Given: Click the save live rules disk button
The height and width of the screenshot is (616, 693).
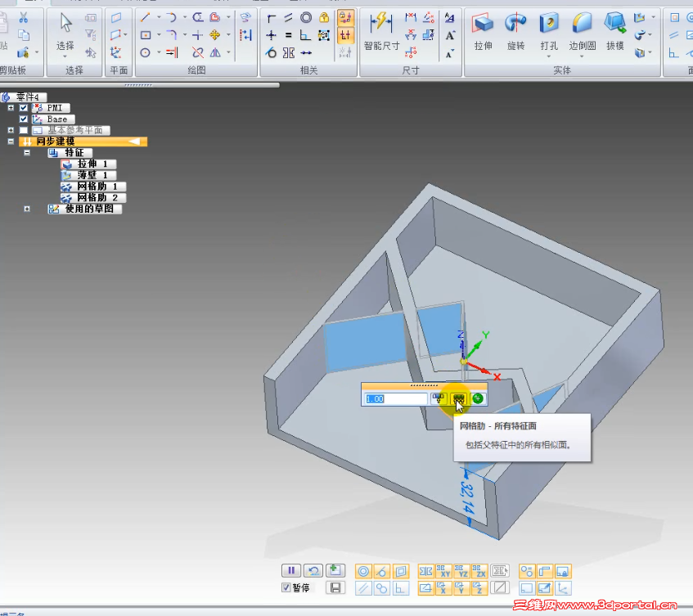Looking at the screenshot, I should pyautogui.click(x=335, y=587).
